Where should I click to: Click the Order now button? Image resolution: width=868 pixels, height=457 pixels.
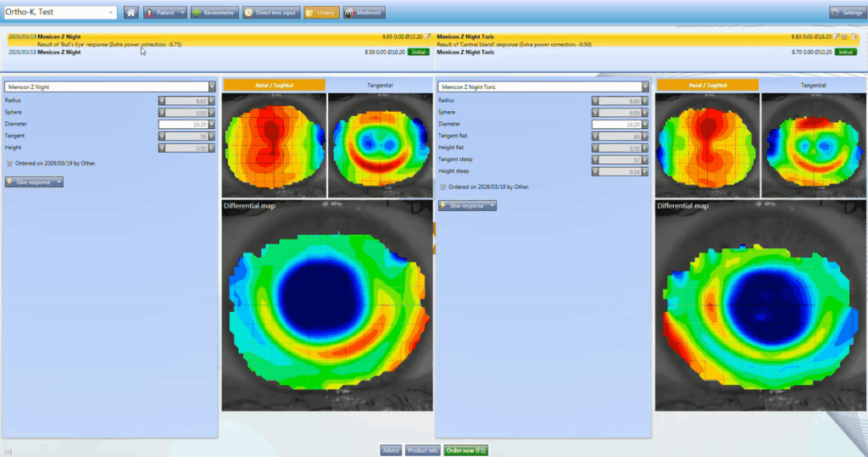coord(465,449)
